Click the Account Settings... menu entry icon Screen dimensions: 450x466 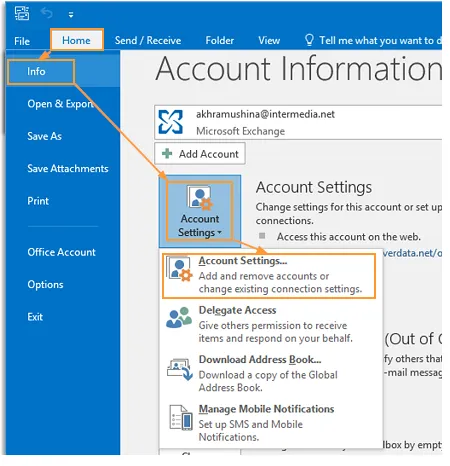tap(179, 269)
